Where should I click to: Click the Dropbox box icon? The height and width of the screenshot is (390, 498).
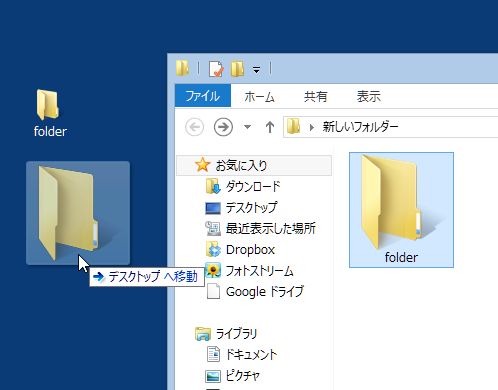click(213, 250)
